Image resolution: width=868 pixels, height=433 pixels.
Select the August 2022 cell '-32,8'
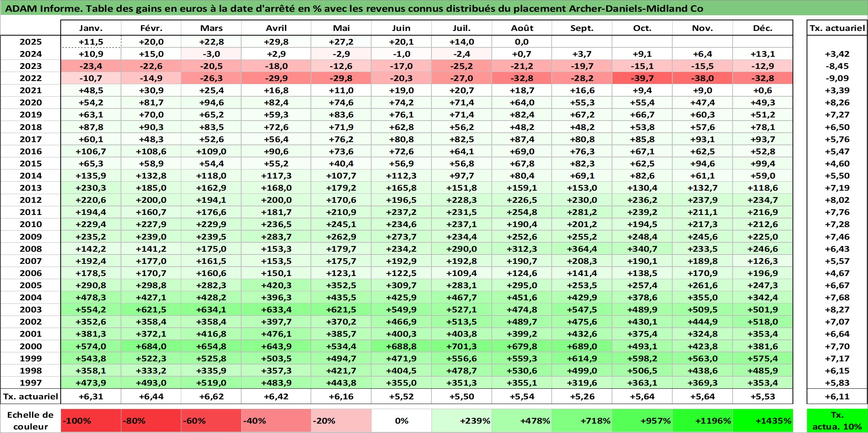[x=522, y=78]
